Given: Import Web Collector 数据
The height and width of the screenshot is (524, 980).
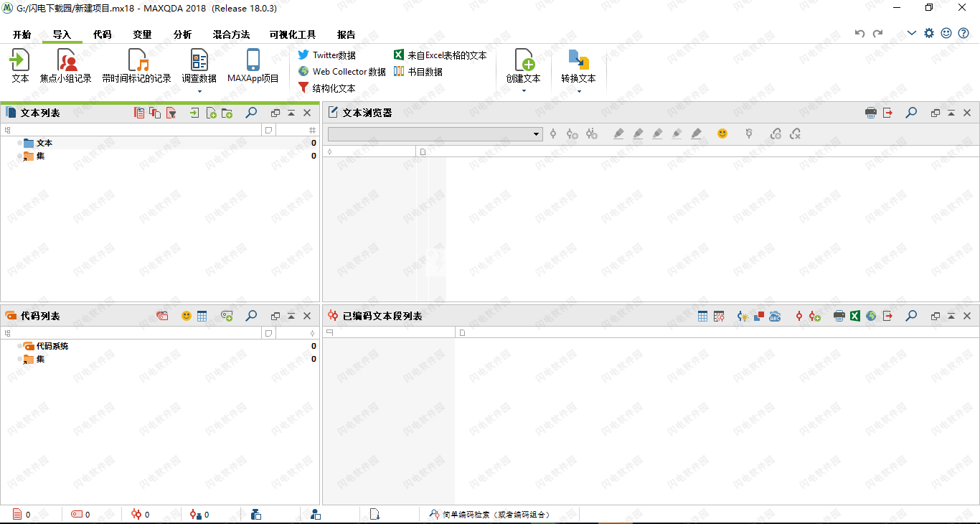Looking at the screenshot, I should pyautogui.click(x=341, y=72).
